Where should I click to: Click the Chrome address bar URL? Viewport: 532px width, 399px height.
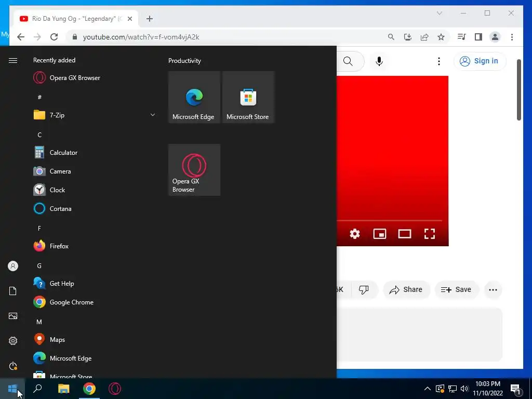coord(141,37)
